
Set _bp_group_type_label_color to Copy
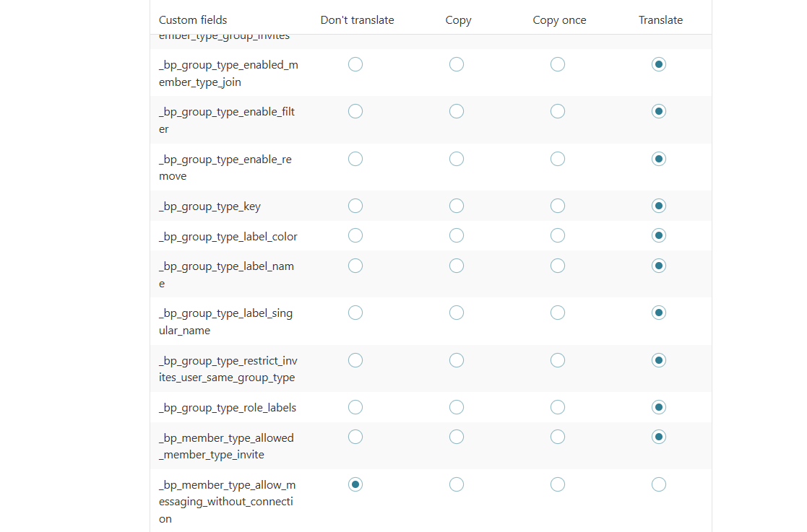457,235
